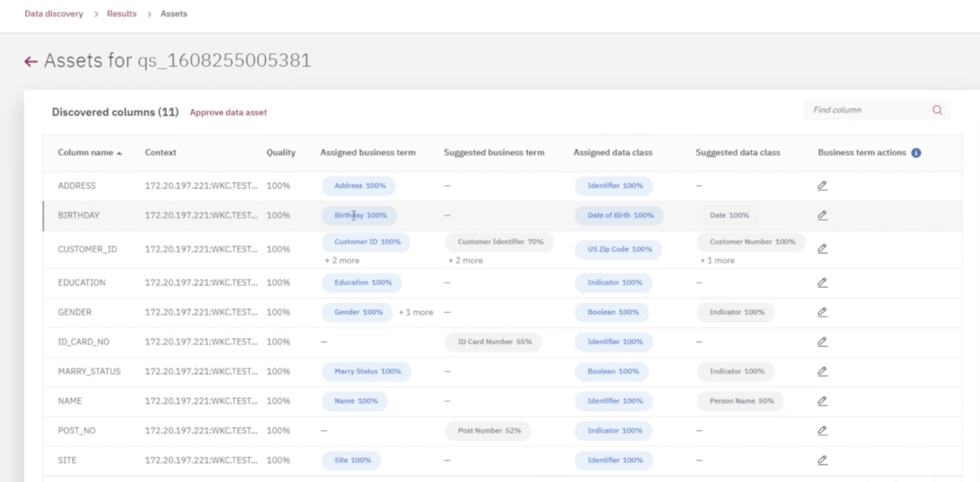
Task: Open the Business term actions info icon
Action: [916, 153]
